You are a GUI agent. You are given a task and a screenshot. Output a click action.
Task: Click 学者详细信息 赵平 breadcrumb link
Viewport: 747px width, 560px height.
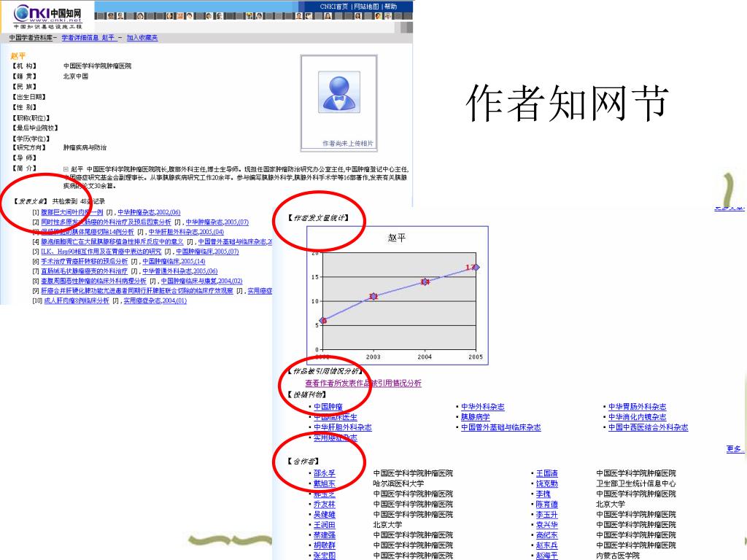[x=88, y=38]
